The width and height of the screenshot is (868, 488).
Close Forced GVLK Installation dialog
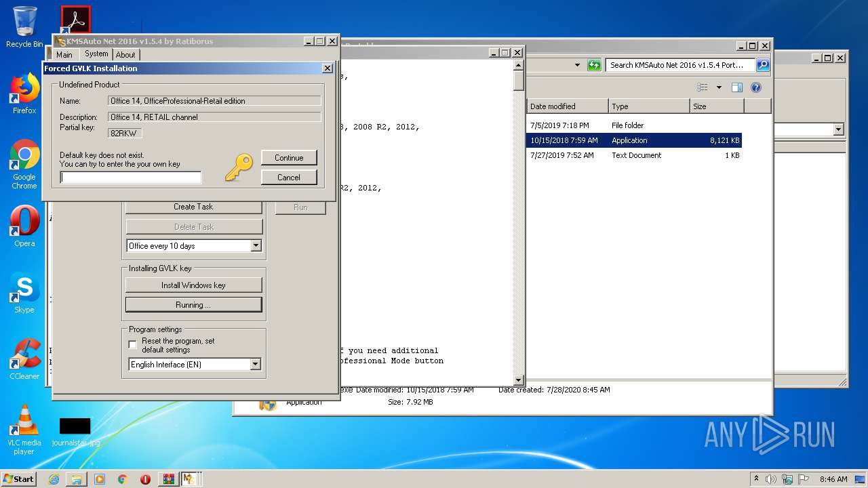pyautogui.click(x=327, y=68)
